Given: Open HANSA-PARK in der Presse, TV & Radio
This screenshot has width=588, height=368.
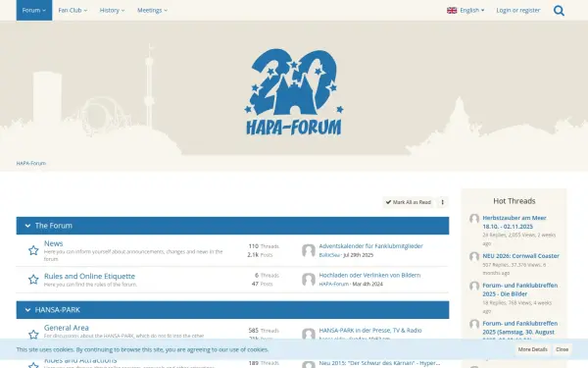Looking at the screenshot, I should pyautogui.click(x=370, y=330).
